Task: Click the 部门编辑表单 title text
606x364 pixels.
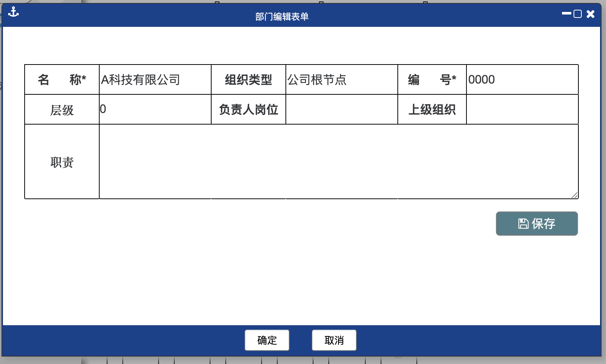Action: tap(282, 17)
